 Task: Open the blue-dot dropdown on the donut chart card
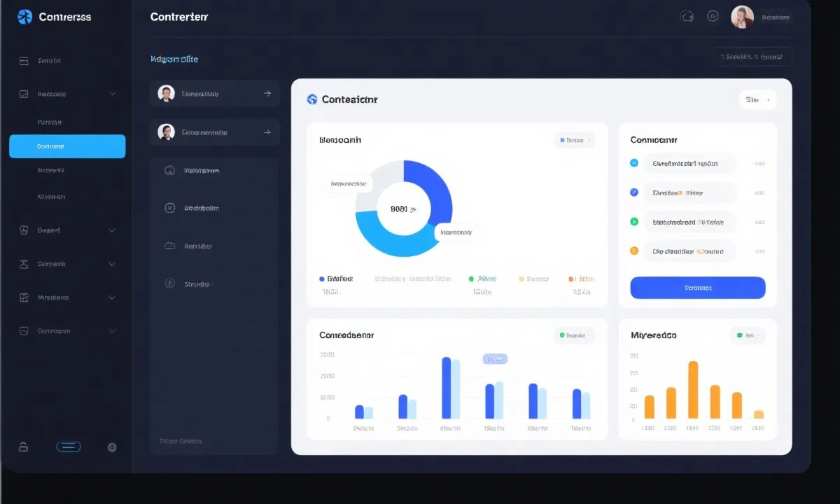click(574, 141)
